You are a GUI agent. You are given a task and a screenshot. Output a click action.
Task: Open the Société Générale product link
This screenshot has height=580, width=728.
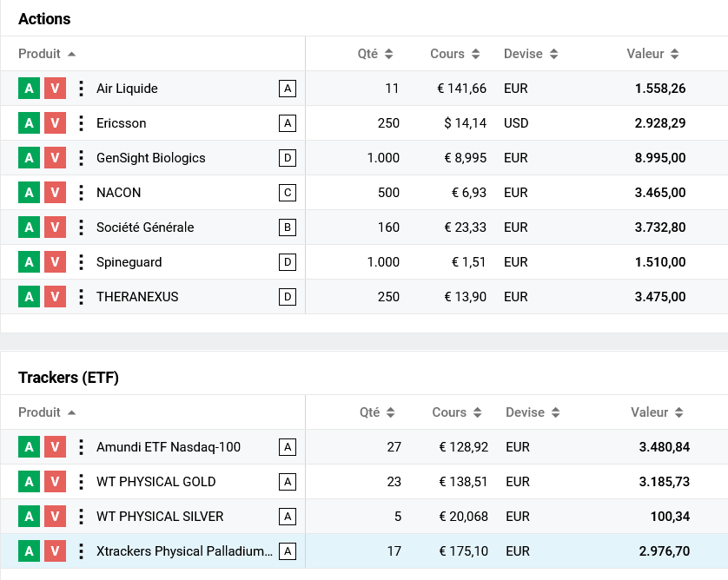point(145,227)
